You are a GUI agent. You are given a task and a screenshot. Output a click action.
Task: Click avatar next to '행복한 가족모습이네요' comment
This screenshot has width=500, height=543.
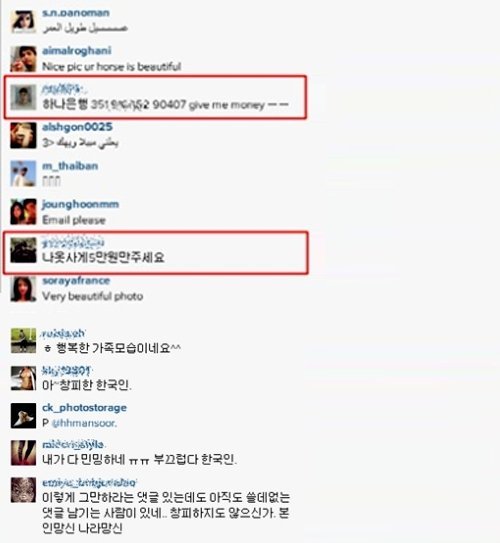(x=23, y=341)
